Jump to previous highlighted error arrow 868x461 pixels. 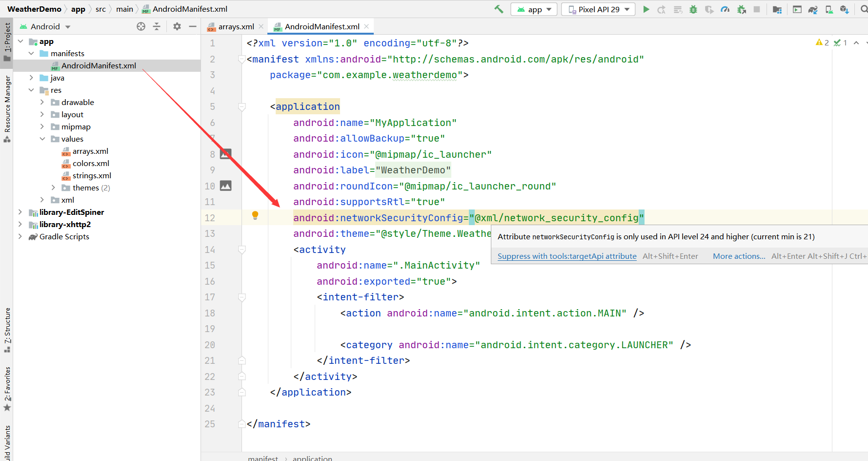(x=856, y=43)
